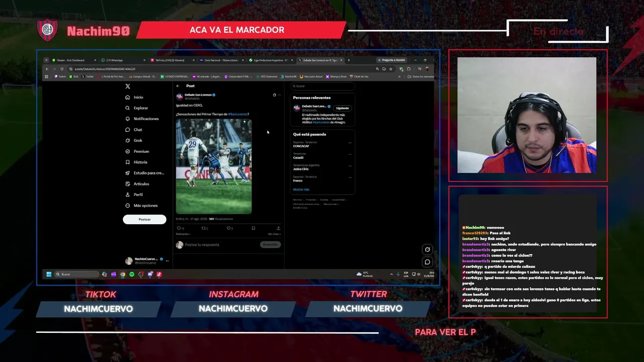The width and height of the screenshot is (644, 362).
Task: Click Mostrar más under trends
Action: coord(301,190)
